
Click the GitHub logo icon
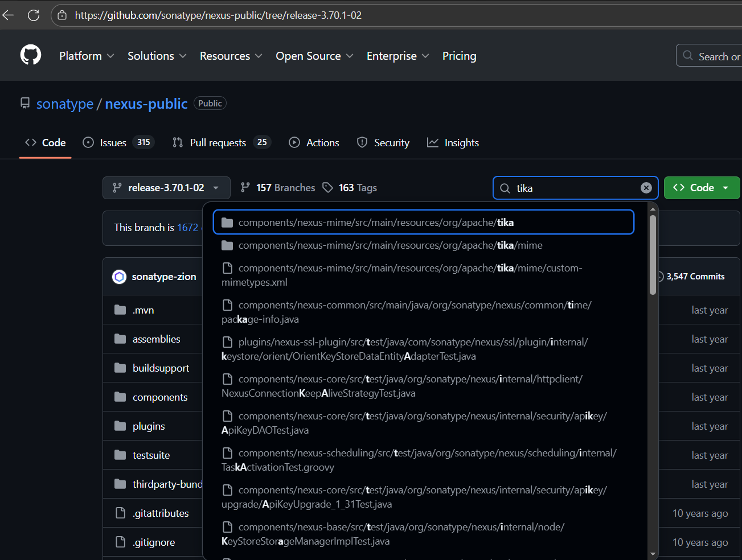pyautogui.click(x=31, y=55)
